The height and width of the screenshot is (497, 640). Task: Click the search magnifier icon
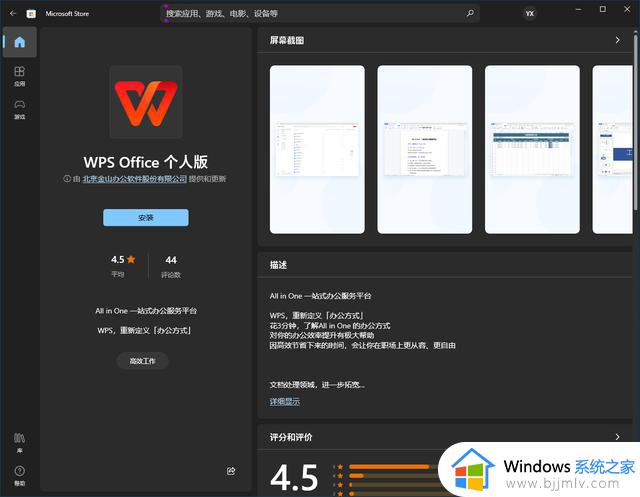pyautogui.click(x=470, y=13)
